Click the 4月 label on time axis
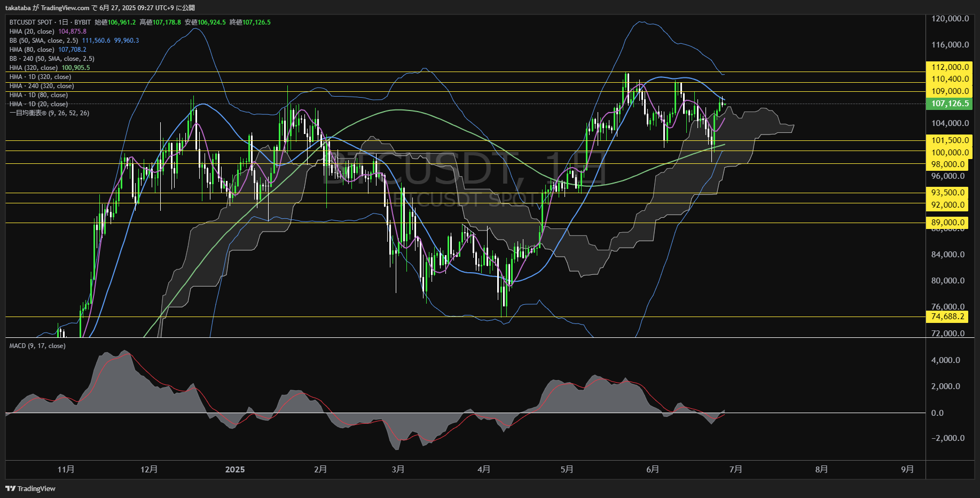This screenshot has width=980, height=498. [x=484, y=469]
